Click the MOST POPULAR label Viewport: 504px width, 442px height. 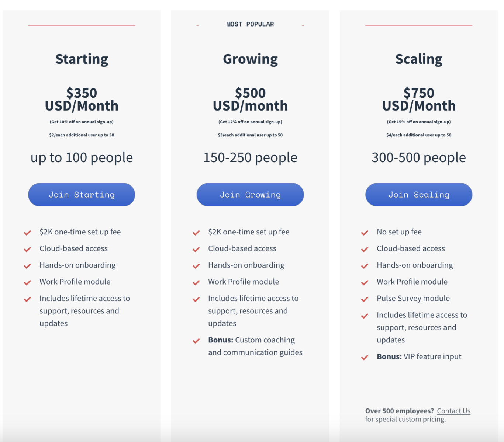[x=250, y=24]
